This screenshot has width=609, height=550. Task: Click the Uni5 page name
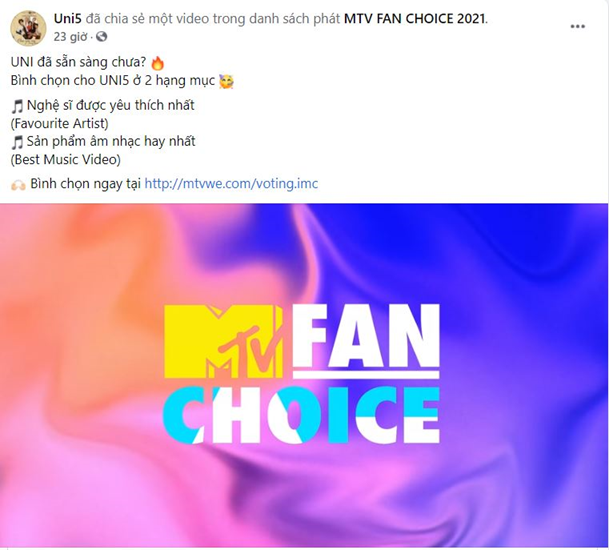tap(68, 19)
